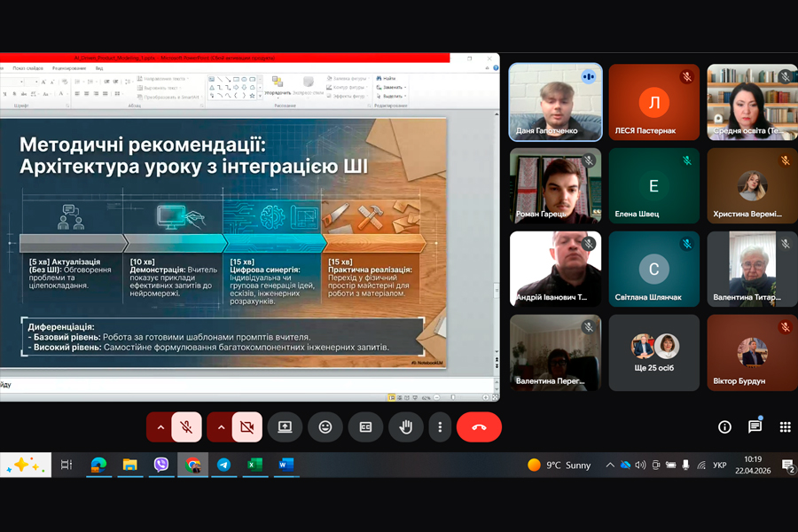
Task: Open the Activities grid icon
Action: pos(786,427)
